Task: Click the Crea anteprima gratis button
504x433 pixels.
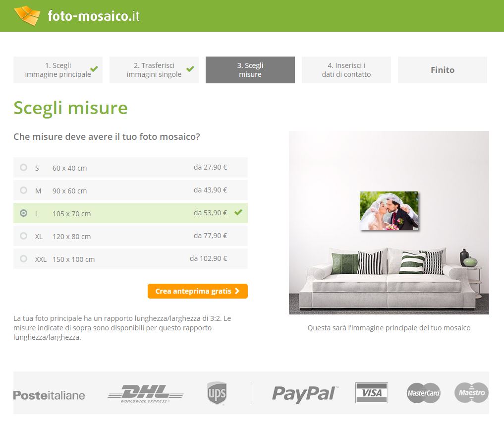Action: click(198, 291)
